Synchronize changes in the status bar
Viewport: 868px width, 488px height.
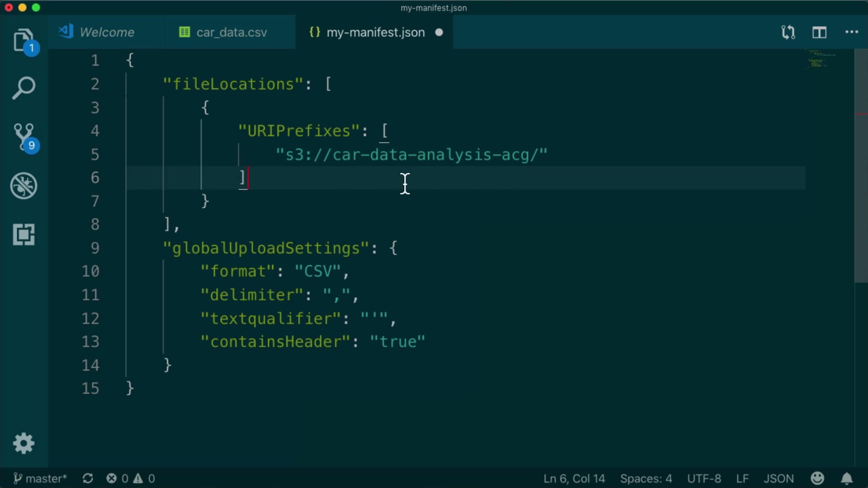coord(88,478)
